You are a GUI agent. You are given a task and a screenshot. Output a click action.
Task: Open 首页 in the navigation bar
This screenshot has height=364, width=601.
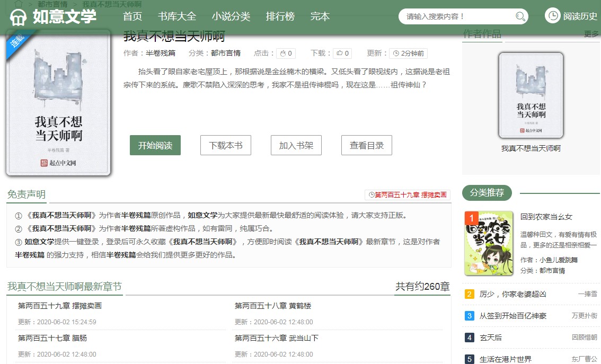132,16
